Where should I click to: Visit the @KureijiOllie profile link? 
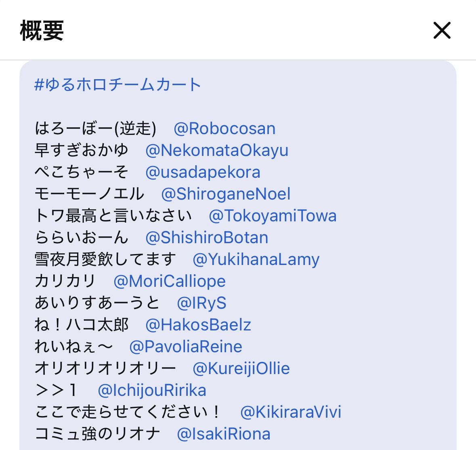(x=241, y=368)
